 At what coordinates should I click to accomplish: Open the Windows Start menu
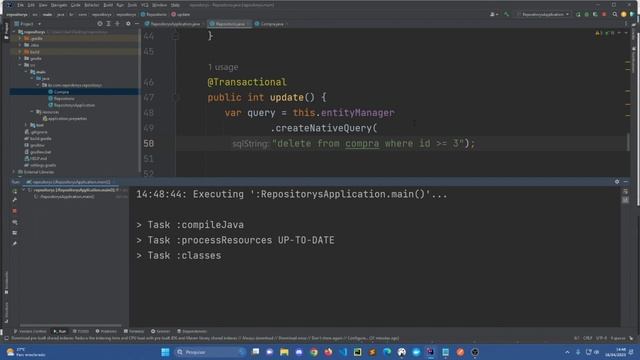tap(165, 352)
